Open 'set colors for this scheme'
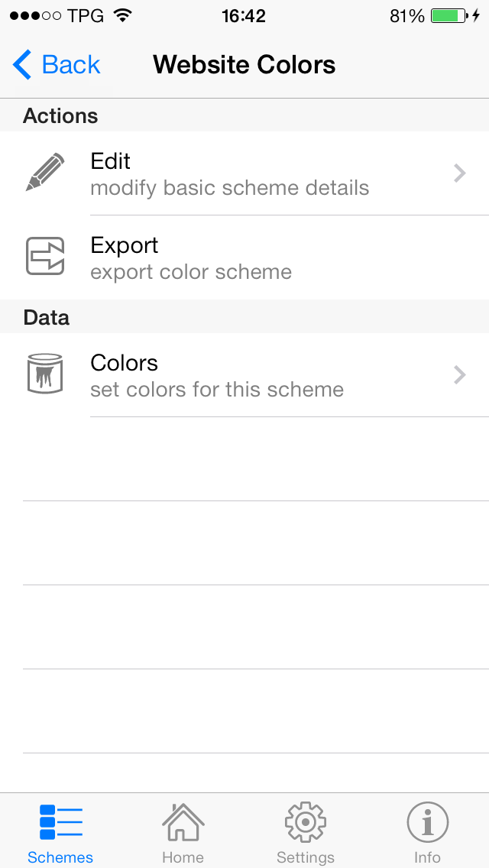 pos(217,390)
